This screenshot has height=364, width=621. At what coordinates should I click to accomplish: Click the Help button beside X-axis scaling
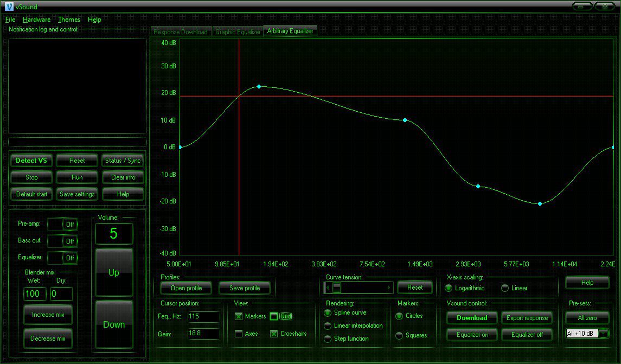tap(587, 283)
